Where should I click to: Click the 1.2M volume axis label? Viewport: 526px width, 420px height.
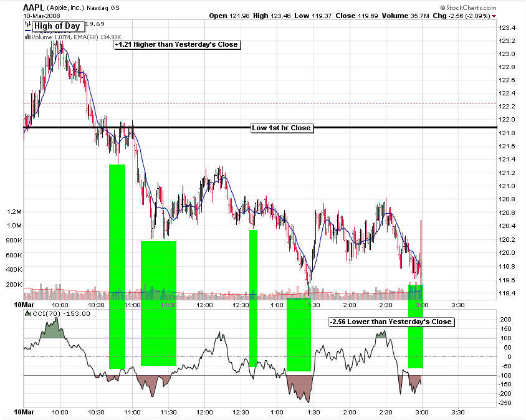coord(14,212)
